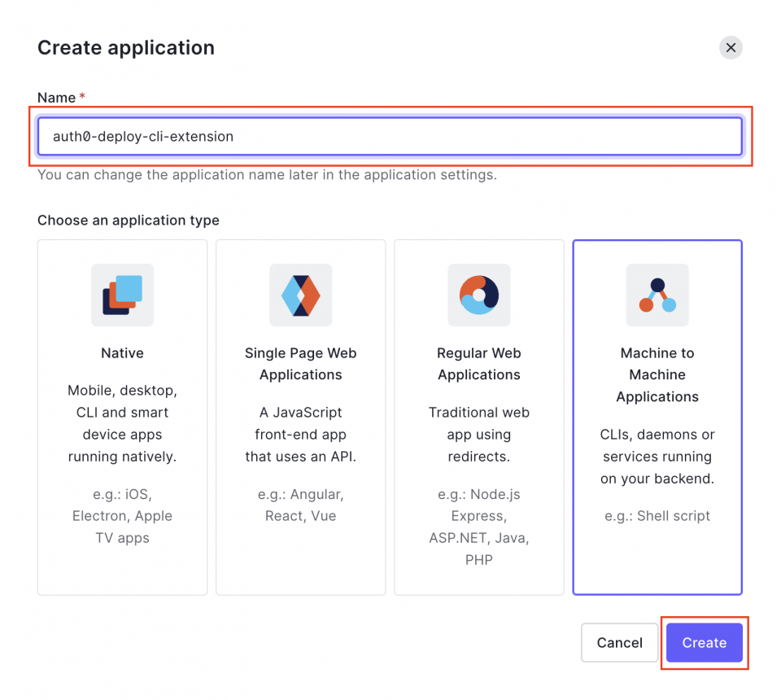This screenshot has height=700, width=781.
Task: Close the Create application dialog
Action: (730, 47)
